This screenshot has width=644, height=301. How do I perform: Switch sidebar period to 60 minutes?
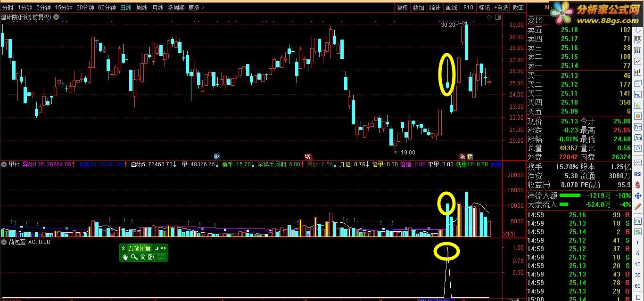(x=638, y=286)
